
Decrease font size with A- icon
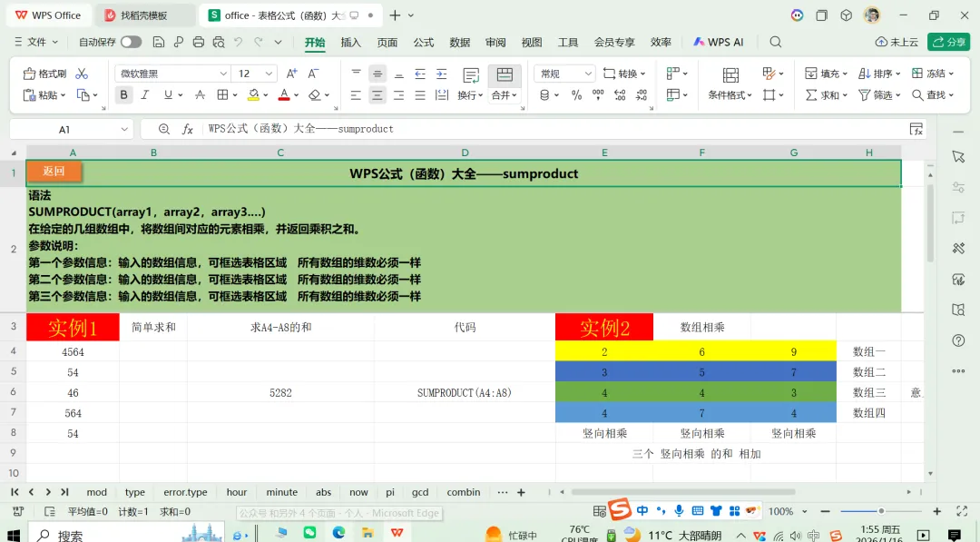[x=313, y=74]
